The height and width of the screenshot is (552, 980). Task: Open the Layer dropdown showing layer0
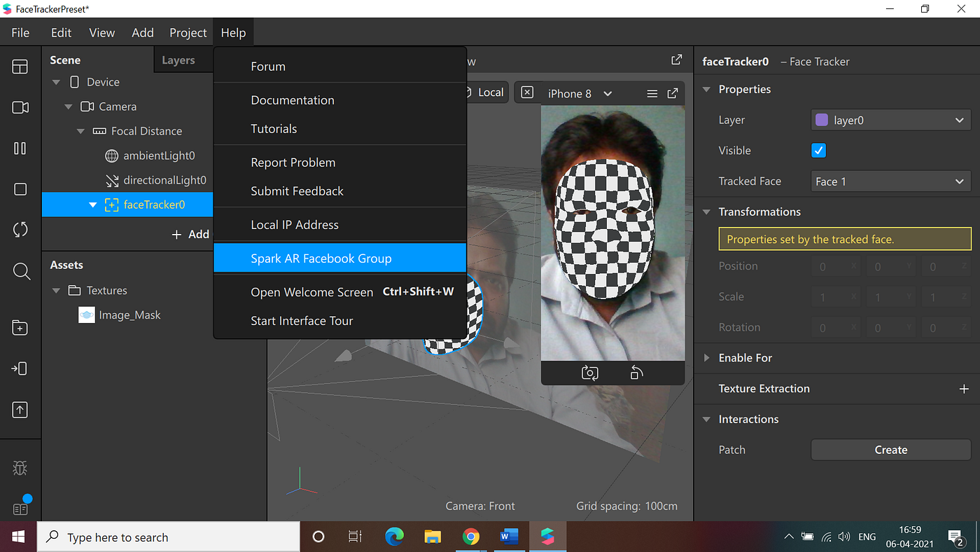(890, 120)
